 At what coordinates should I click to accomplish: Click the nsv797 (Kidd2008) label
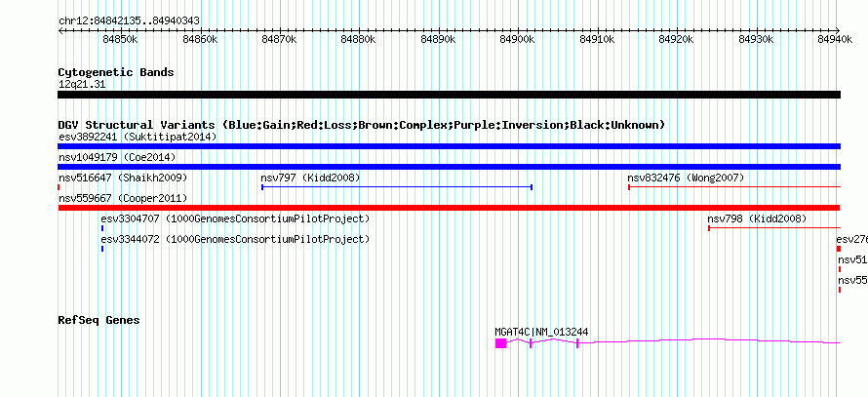click(x=310, y=178)
